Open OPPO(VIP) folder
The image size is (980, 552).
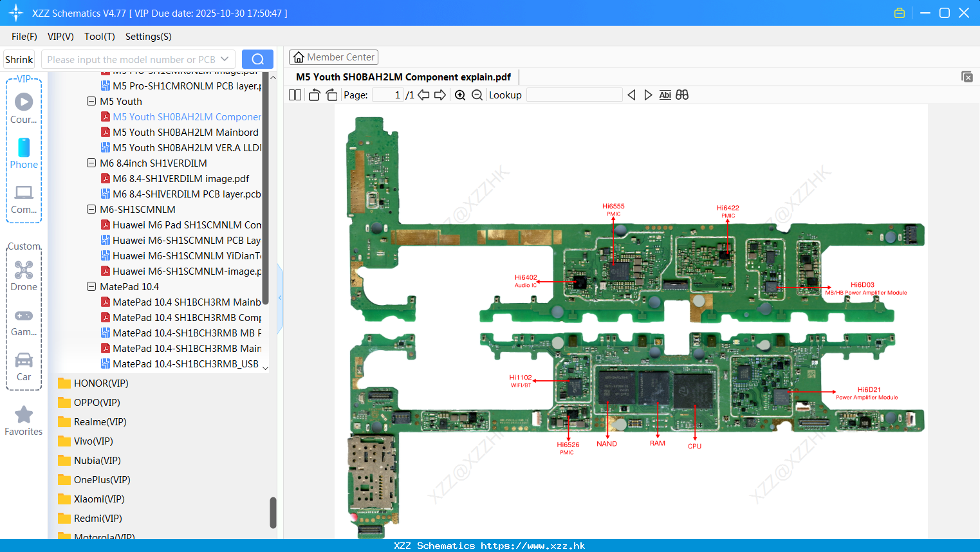point(89,402)
